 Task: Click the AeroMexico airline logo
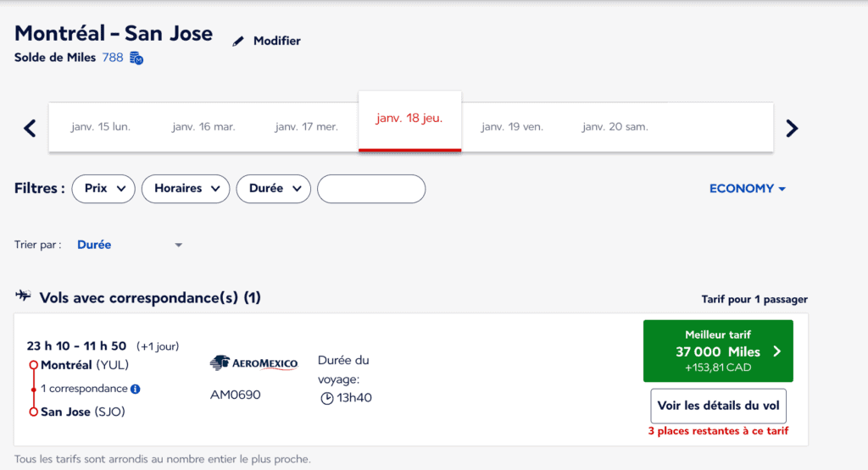pyautogui.click(x=253, y=363)
